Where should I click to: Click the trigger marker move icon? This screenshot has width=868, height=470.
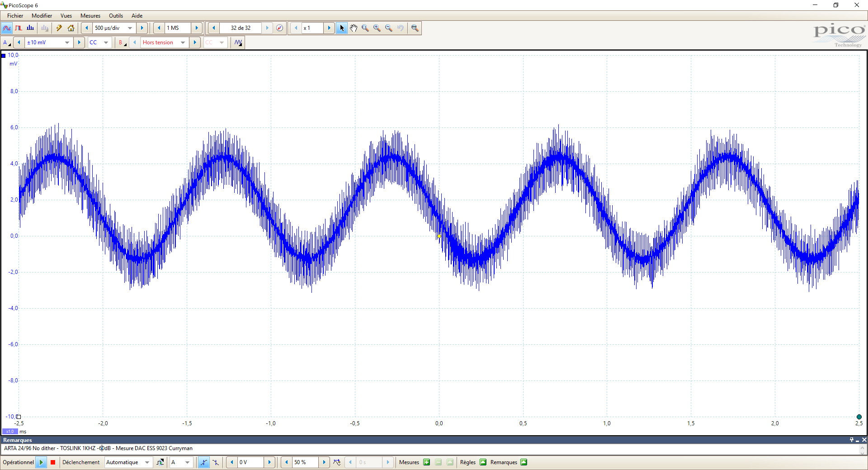(337, 462)
